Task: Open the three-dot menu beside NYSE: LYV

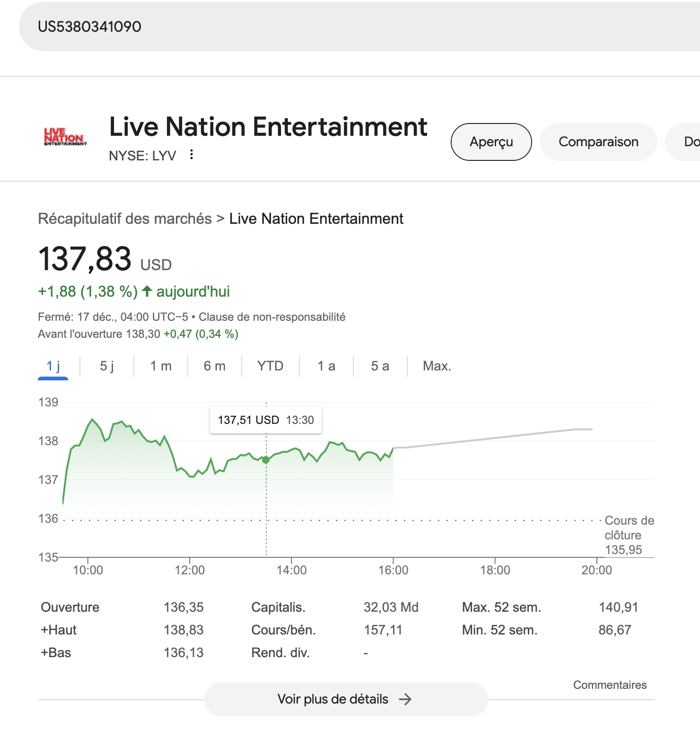Action: [192, 155]
